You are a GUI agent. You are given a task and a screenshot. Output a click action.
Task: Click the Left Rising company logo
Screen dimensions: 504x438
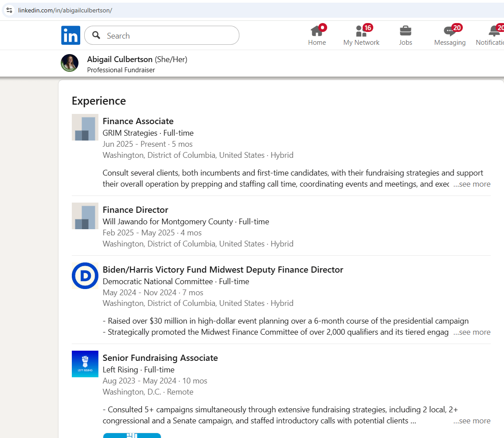coord(85,364)
